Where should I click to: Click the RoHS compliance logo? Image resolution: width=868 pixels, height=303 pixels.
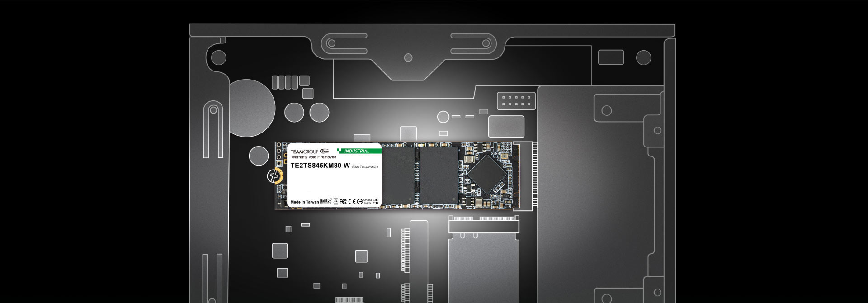pos(326,201)
